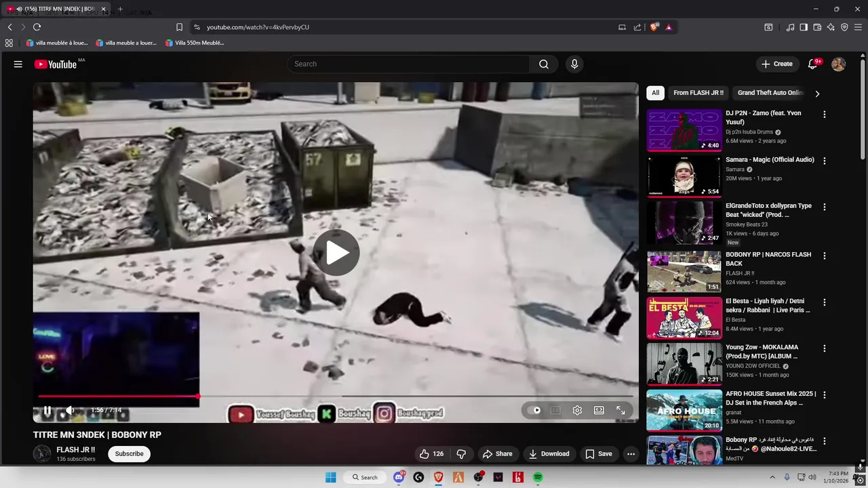
Task: Open the browser main menu
Action: (858, 27)
